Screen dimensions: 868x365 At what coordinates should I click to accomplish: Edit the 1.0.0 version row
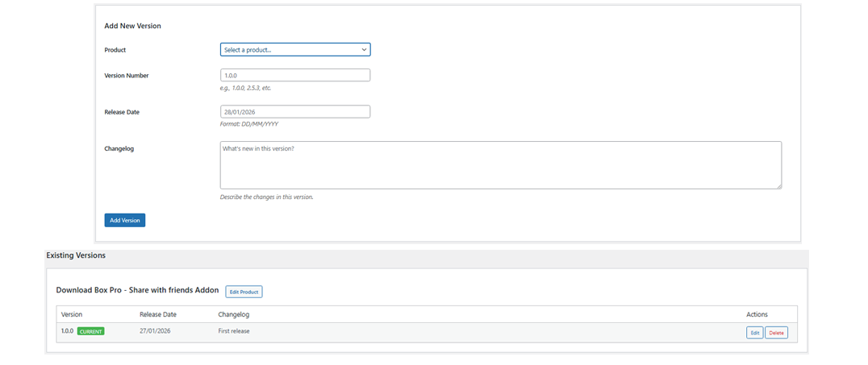click(x=754, y=333)
